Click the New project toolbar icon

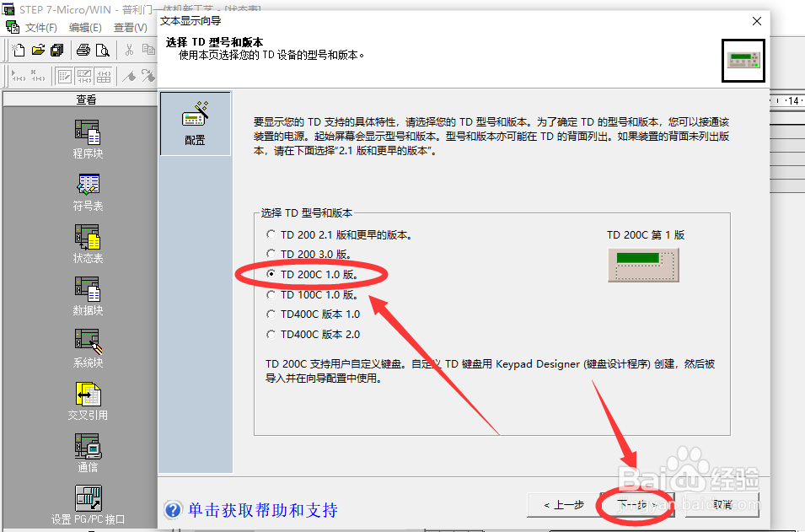[19, 50]
